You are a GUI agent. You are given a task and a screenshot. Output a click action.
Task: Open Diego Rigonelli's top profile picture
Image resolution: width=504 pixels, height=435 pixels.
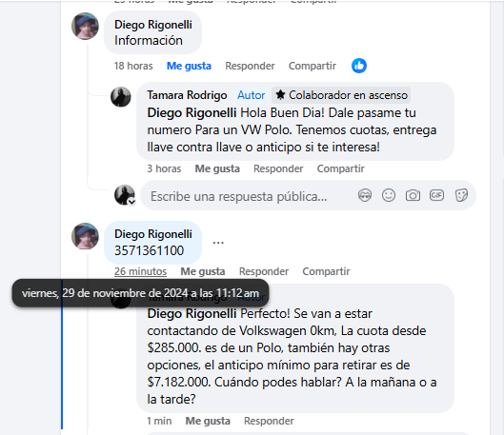coord(85,26)
